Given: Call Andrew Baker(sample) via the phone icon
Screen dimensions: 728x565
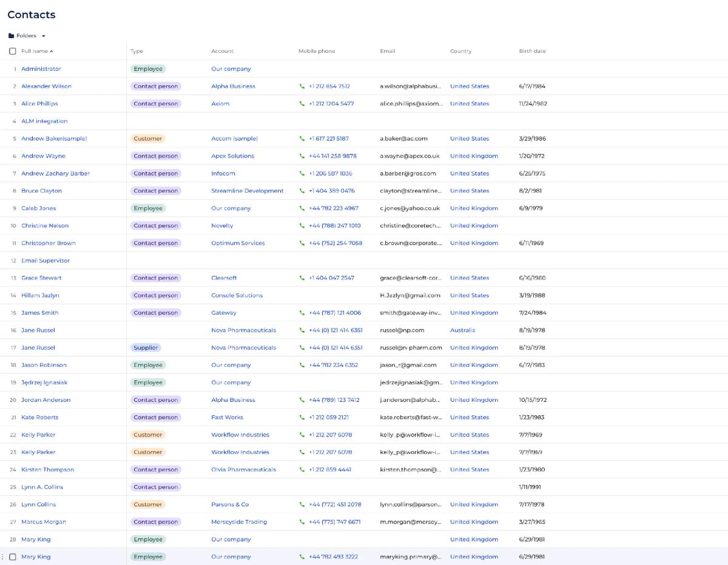Looking at the screenshot, I should click(x=302, y=139).
